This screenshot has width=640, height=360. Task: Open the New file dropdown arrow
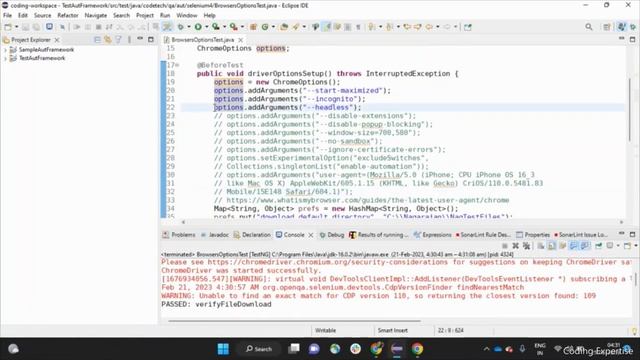pos(16,27)
